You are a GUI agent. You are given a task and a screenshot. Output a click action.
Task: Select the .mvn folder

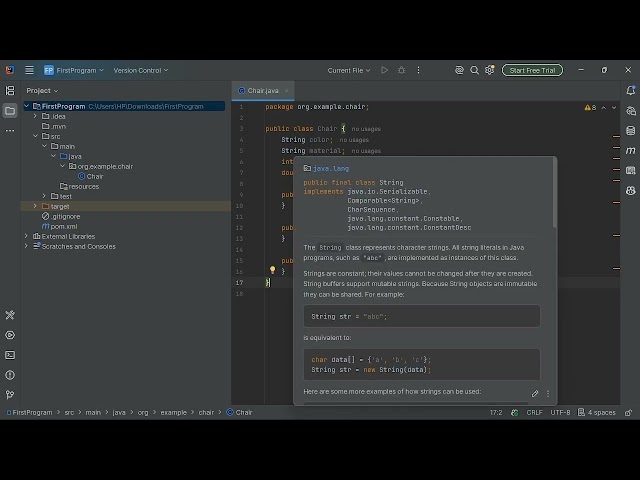tap(54, 126)
